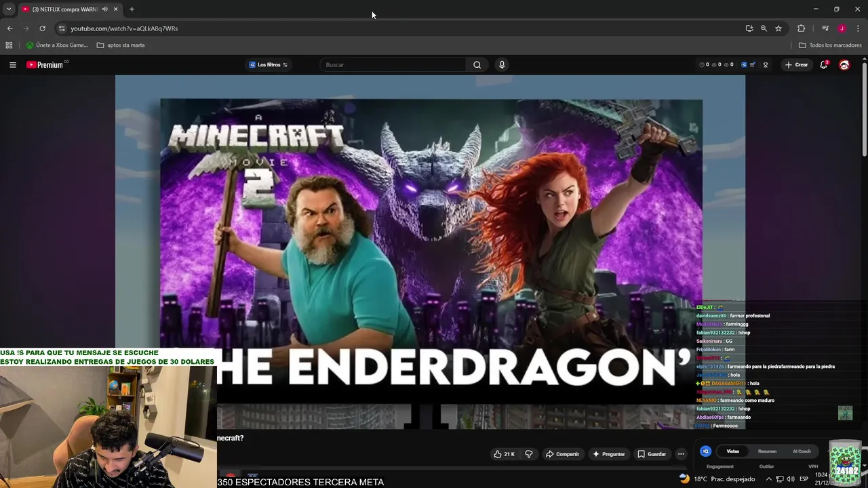Image resolution: width=868 pixels, height=488 pixels.
Task: Open the weather widget showing 18°C
Action: (x=717, y=479)
